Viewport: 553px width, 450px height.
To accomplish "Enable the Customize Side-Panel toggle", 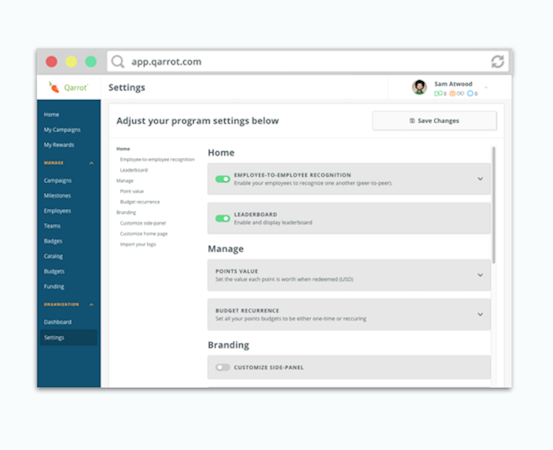I will [x=223, y=367].
